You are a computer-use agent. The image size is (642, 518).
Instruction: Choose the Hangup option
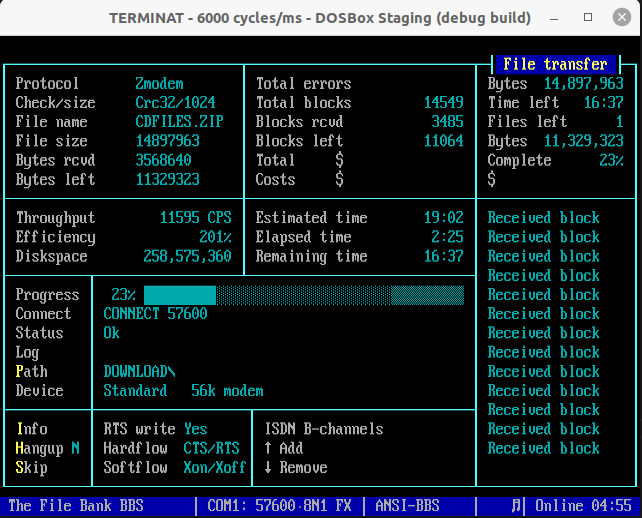(x=40, y=448)
